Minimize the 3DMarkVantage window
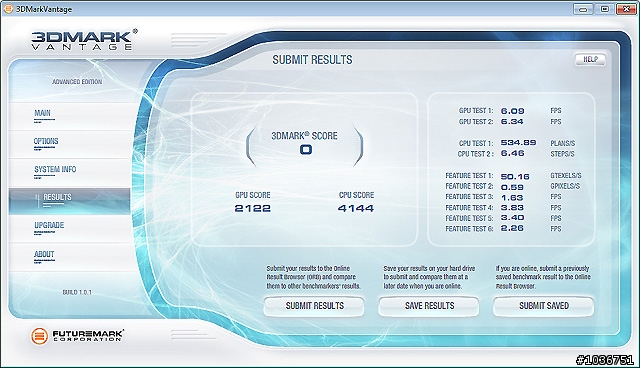This screenshot has height=368, width=640. (583, 9)
